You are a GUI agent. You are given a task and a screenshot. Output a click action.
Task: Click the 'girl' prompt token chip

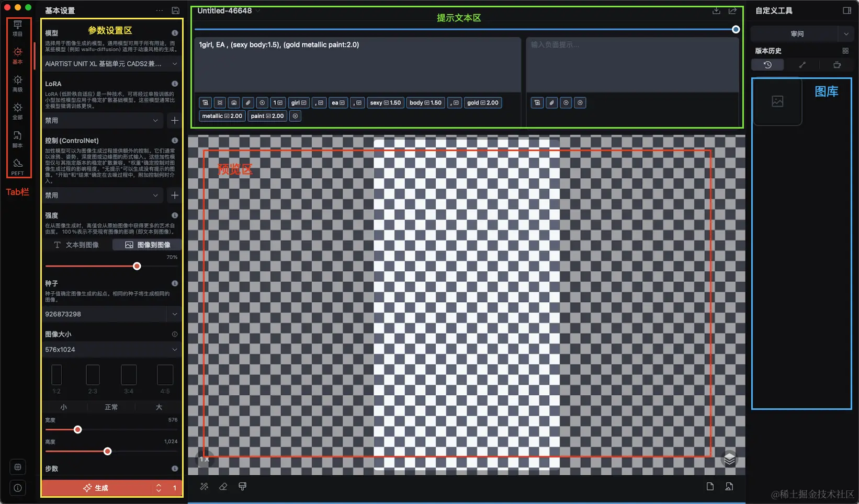(x=298, y=102)
